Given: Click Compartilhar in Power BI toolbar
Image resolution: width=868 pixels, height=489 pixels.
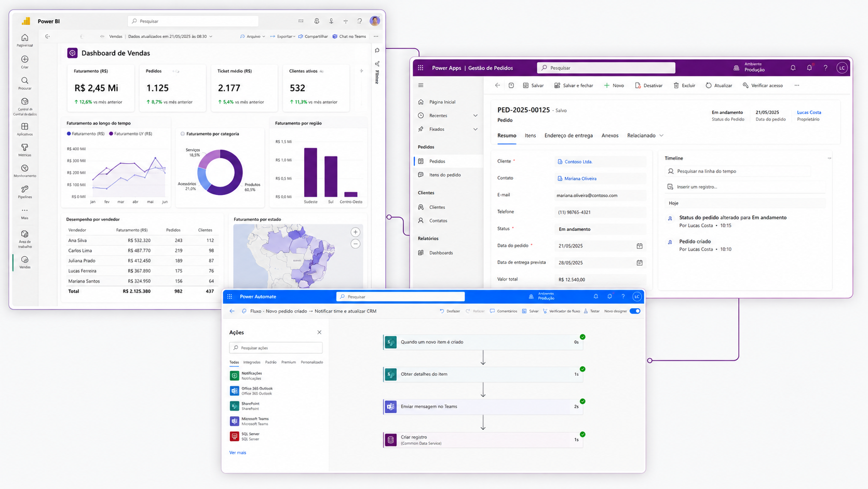Looking at the screenshot, I should [313, 36].
